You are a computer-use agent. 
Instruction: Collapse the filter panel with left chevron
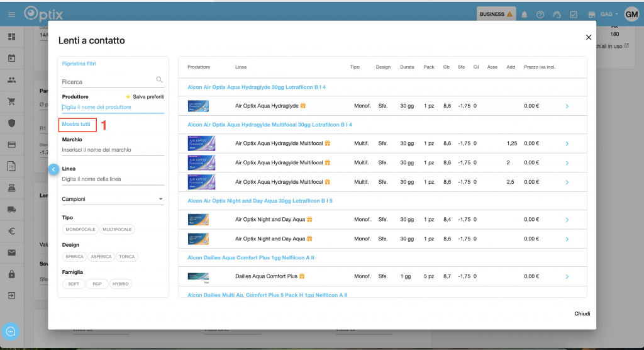pyautogui.click(x=53, y=169)
